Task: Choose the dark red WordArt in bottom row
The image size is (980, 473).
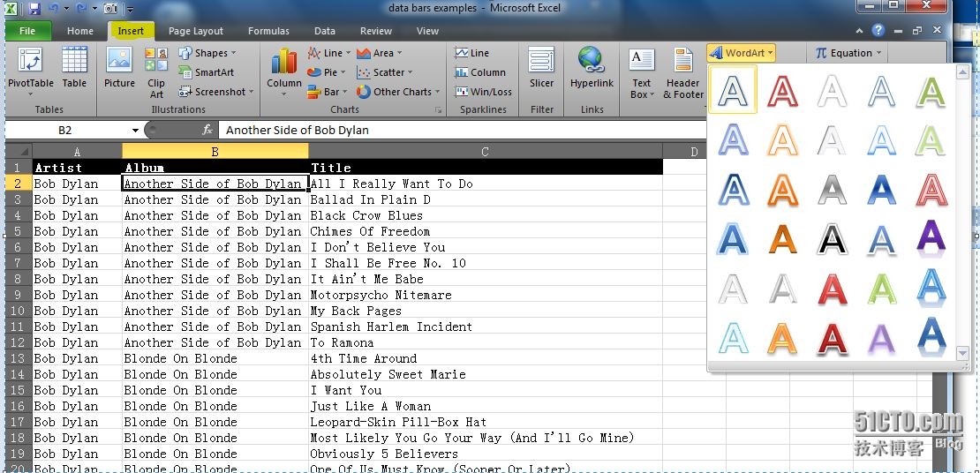Action: tap(832, 337)
